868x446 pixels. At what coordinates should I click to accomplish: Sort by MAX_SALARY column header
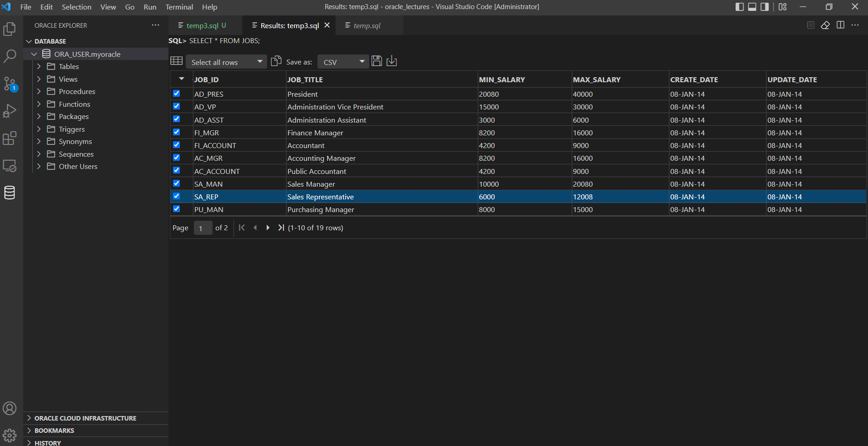(620, 79)
